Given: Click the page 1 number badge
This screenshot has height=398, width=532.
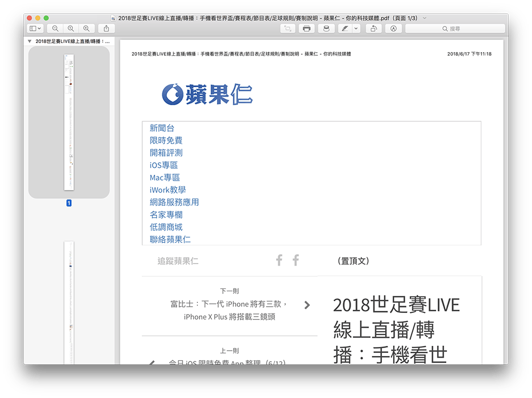Looking at the screenshot, I should point(69,203).
